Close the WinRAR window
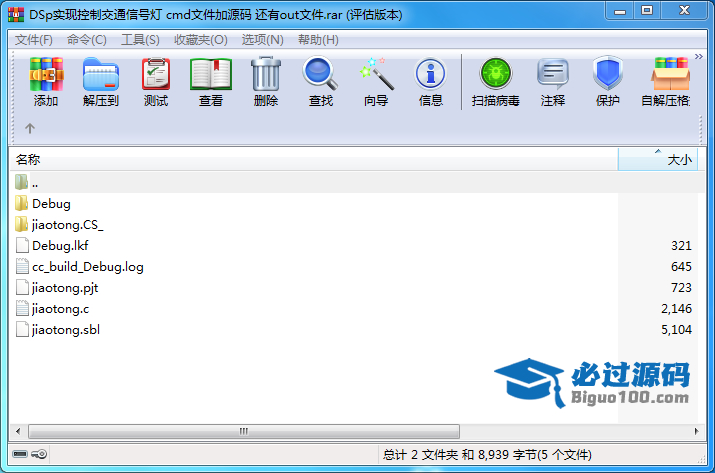The height and width of the screenshot is (473, 715). pyautogui.click(x=684, y=11)
